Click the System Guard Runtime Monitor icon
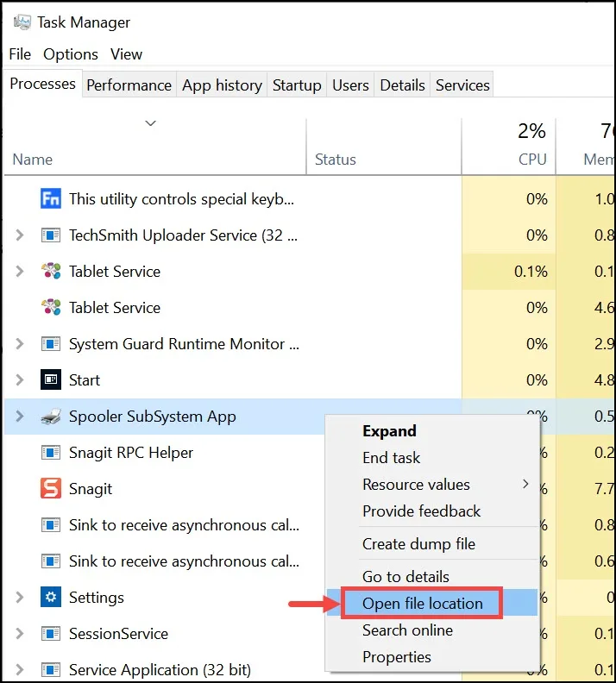Screen dimensions: 616x683 51,344
